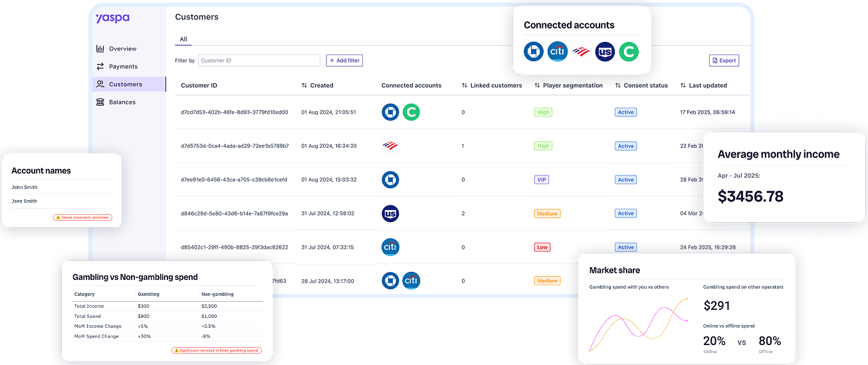Click the Yaspa logo
The image size is (868, 365).
tap(112, 18)
